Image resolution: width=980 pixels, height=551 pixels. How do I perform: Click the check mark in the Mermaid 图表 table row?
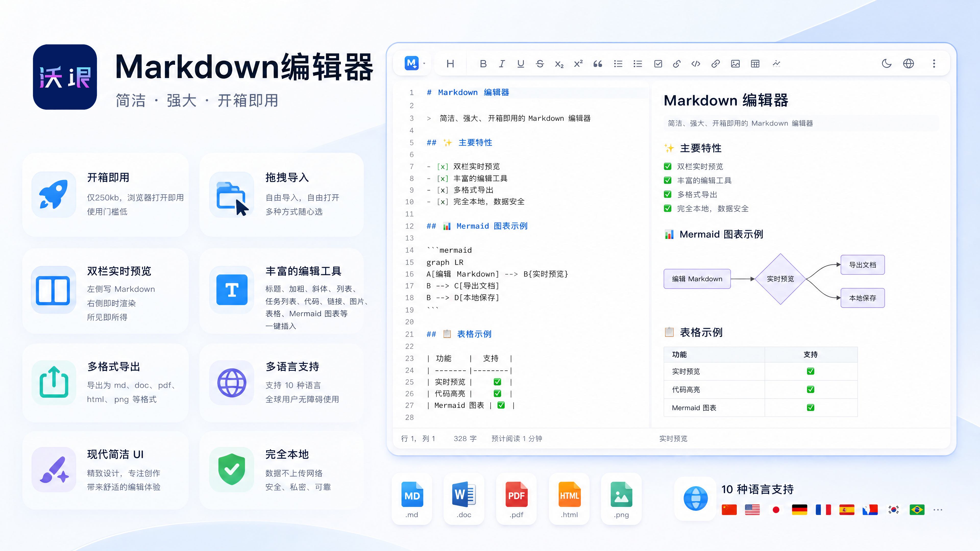click(x=811, y=408)
